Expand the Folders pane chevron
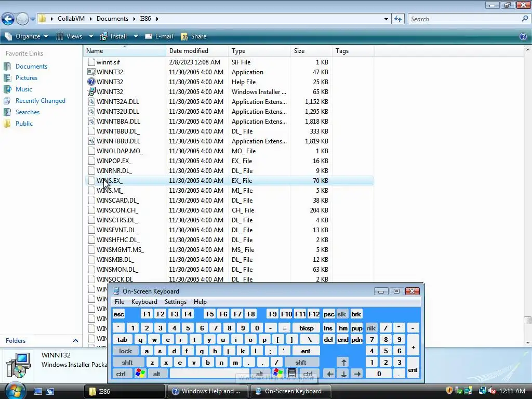The height and width of the screenshot is (399, 532). (75, 340)
